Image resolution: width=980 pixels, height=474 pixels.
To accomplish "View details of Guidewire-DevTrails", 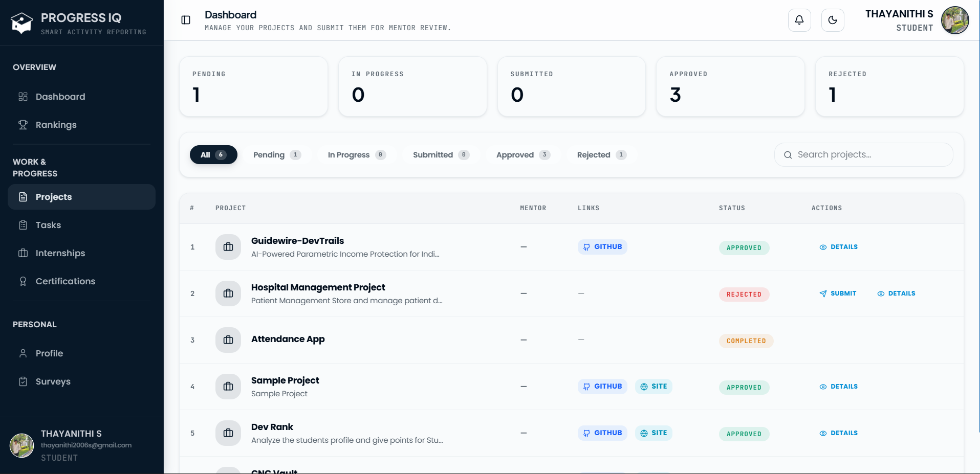I will 838,247.
